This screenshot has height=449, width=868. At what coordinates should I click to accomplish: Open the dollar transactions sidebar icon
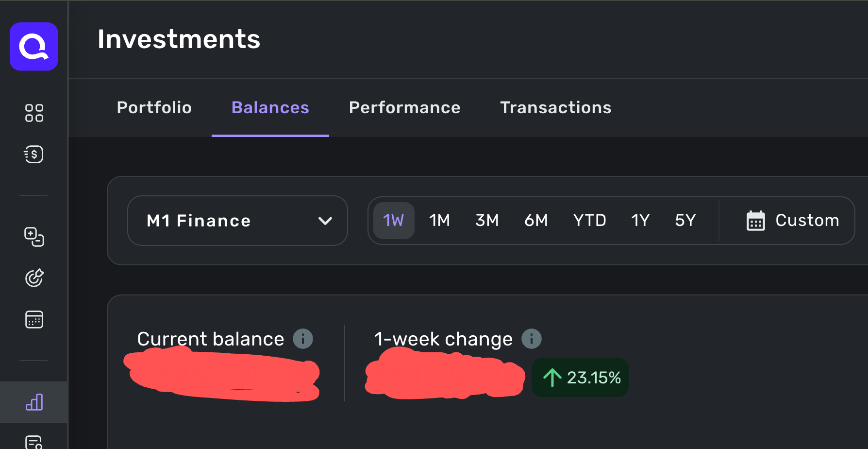click(34, 155)
